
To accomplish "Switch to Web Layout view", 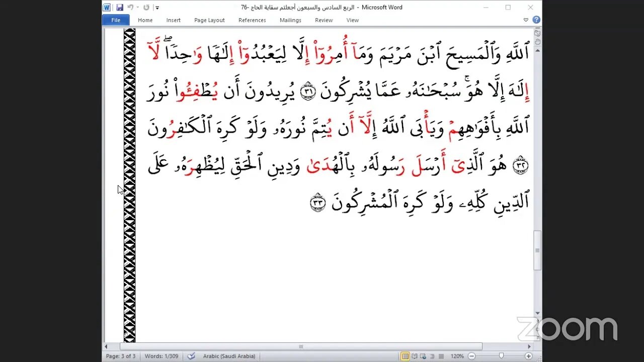I will (423, 356).
